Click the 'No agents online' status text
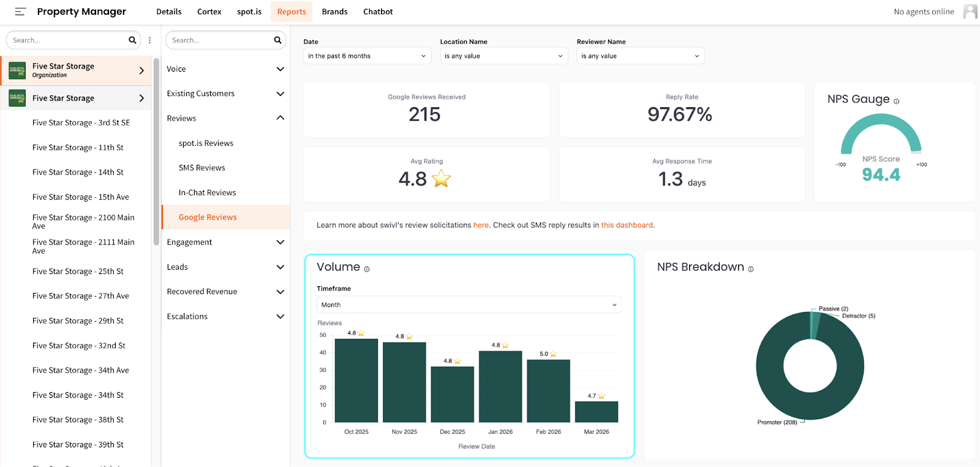 924,12
